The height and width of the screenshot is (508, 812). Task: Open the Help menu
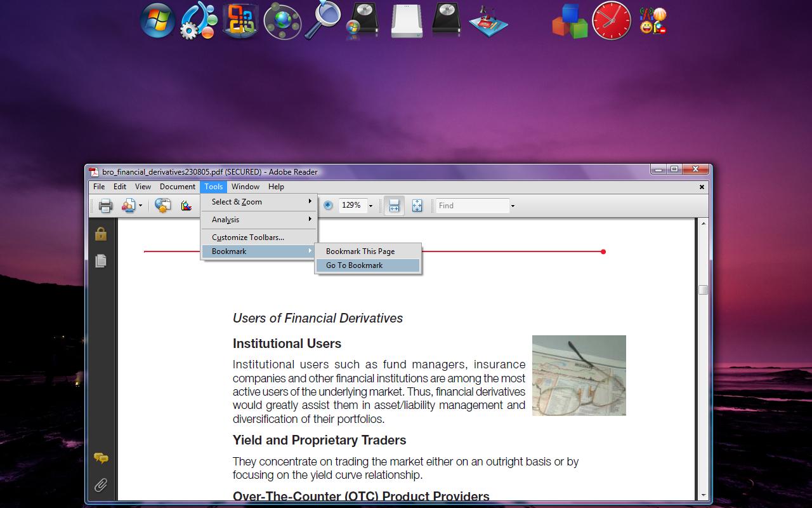pyautogui.click(x=276, y=187)
